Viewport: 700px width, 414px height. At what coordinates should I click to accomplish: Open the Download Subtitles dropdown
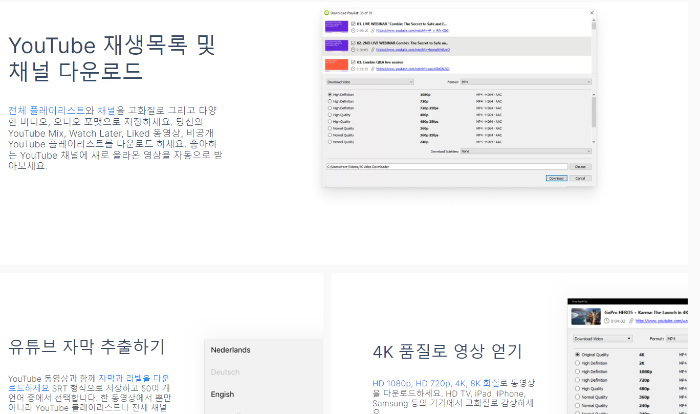tap(526, 151)
